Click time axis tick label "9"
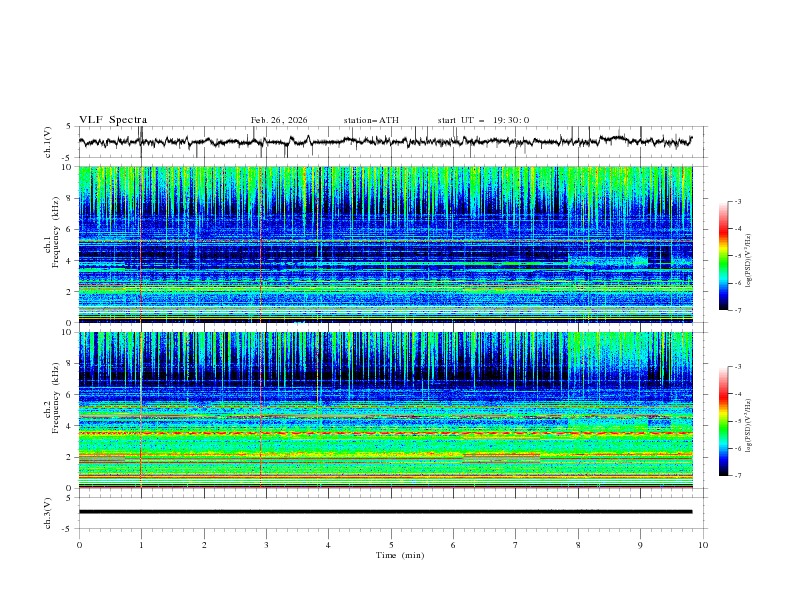 640,545
